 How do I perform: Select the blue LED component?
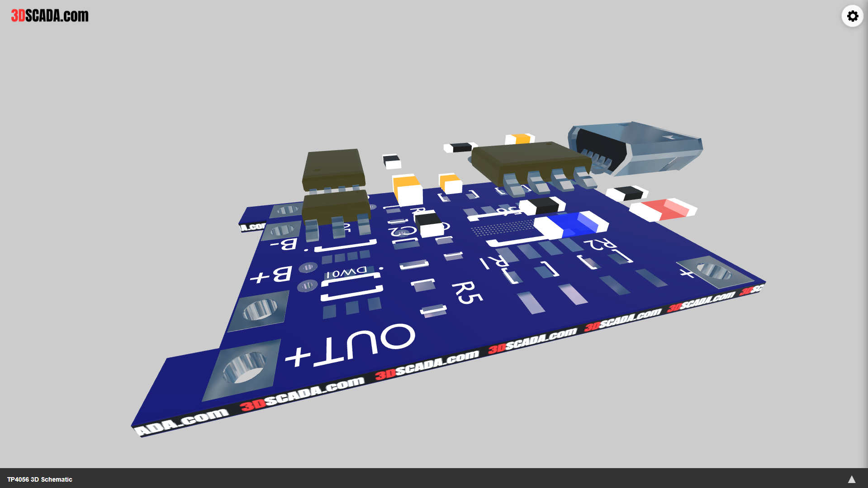click(571, 224)
